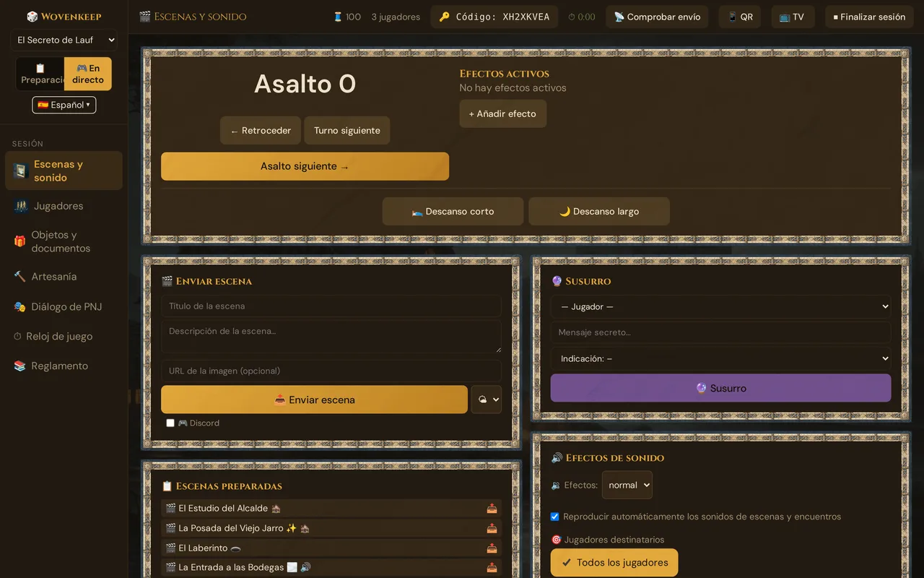The height and width of the screenshot is (578, 924).
Task: Trigger a Descanso corto
Action: coord(453,212)
